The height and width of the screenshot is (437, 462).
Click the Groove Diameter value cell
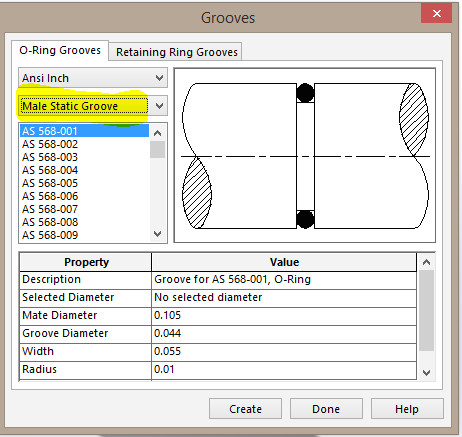pos(284,333)
